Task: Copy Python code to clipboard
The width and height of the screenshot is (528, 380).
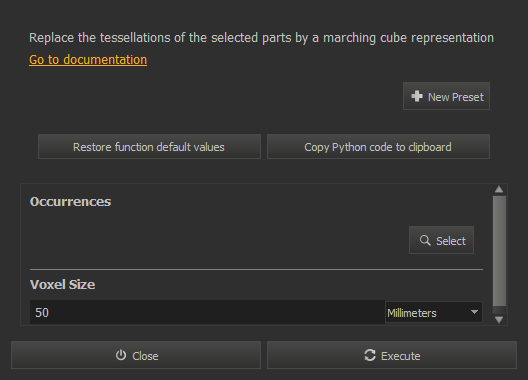Action: 378,147
